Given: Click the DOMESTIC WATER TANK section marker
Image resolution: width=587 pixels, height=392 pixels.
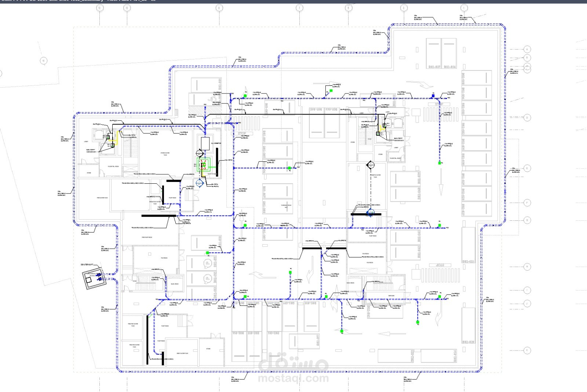Looking at the screenshot, I should pos(371,166).
